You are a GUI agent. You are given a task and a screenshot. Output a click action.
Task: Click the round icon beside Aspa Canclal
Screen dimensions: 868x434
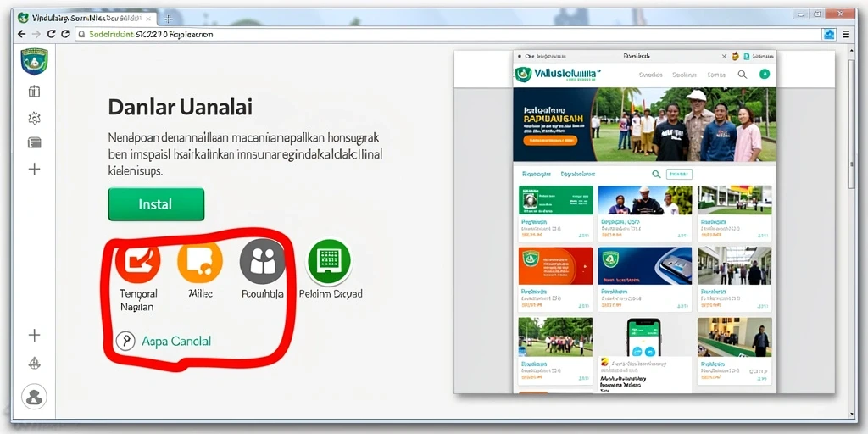(125, 341)
